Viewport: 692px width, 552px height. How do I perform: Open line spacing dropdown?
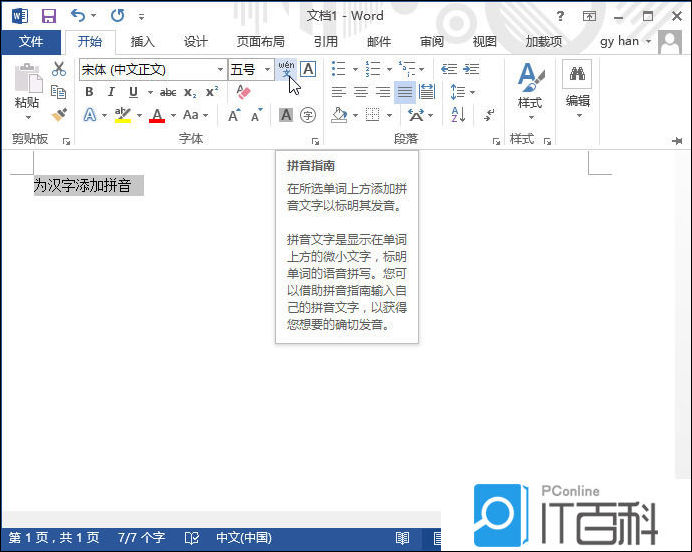(x=473, y=92)
